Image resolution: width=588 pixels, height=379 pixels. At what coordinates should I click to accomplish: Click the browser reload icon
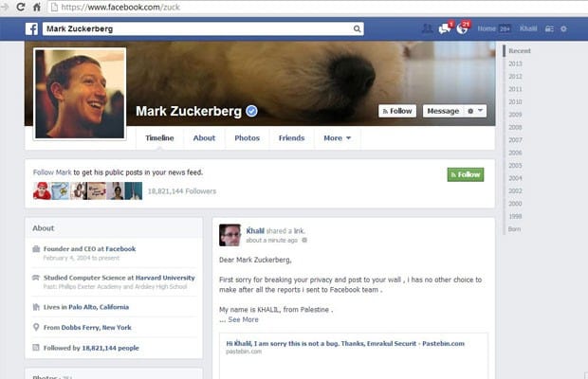click(21, 7)
